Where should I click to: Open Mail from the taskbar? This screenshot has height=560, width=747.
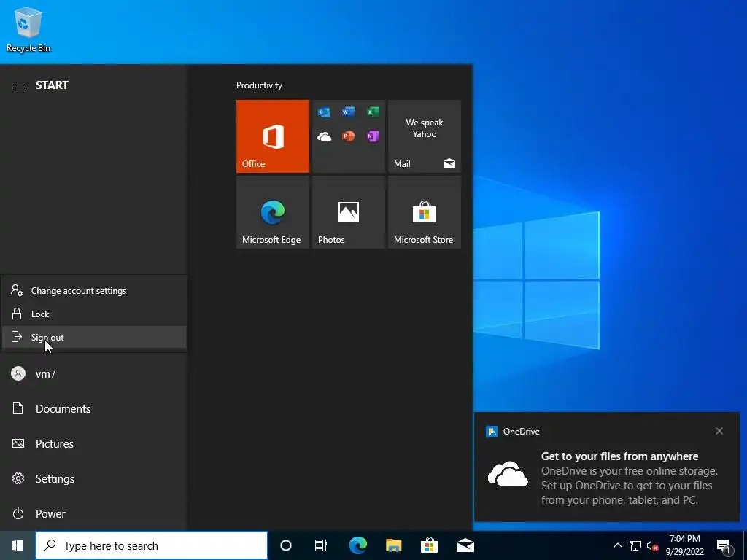[465, 545]
